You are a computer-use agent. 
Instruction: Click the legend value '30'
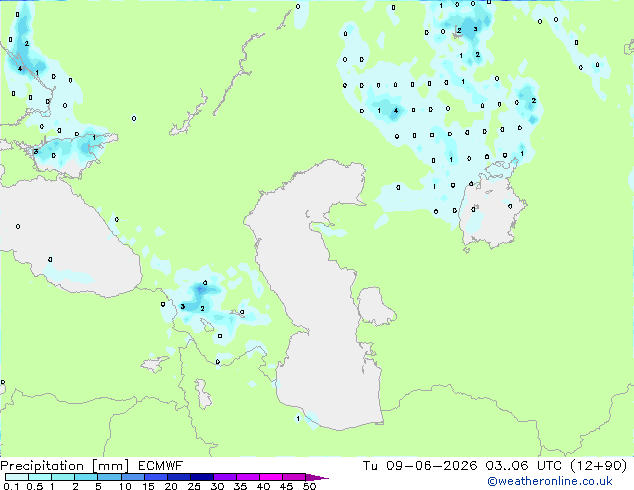tap(217, 486)
